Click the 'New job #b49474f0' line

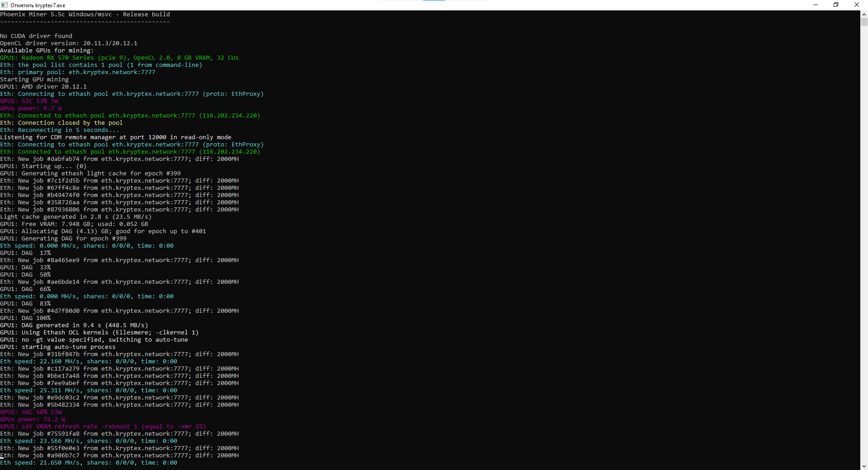click(119, 195)
